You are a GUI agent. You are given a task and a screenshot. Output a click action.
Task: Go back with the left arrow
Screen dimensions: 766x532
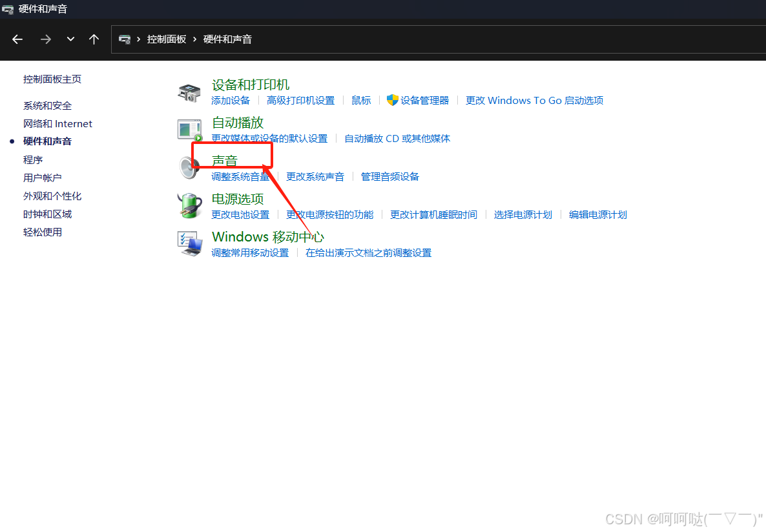pos(17,39)
